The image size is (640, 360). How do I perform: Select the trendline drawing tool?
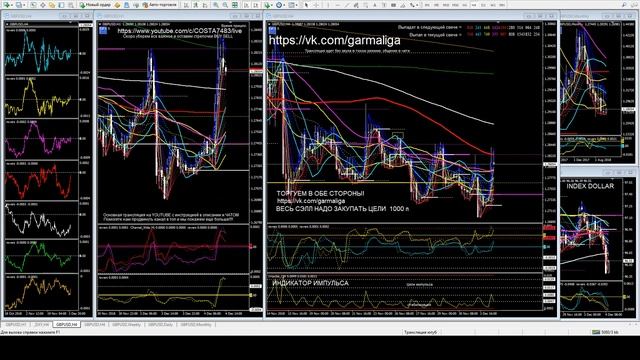click(x=347, y=5)
